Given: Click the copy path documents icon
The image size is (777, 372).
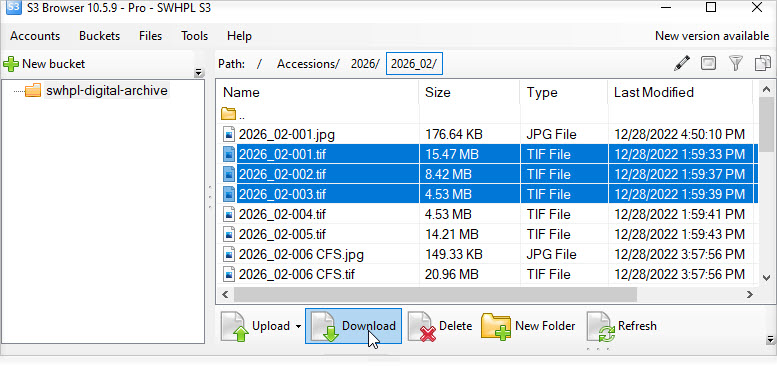Looking at the screenshot, I should coord(763,63).
